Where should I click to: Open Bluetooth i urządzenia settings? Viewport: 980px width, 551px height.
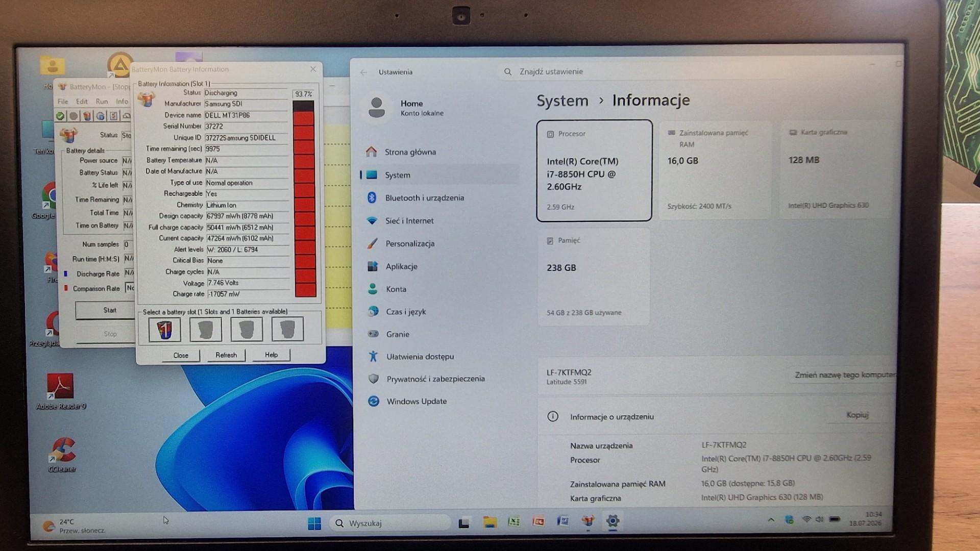(x=424, y=198)
